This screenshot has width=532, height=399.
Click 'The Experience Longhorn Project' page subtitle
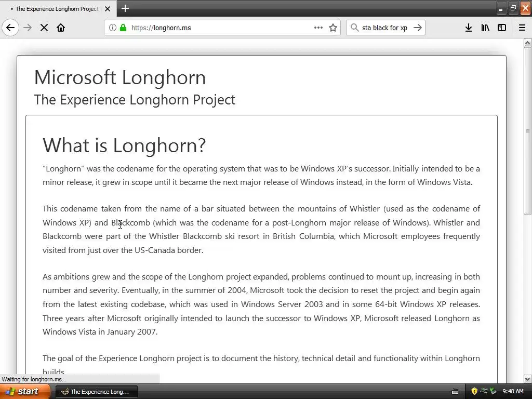(135, 100)
